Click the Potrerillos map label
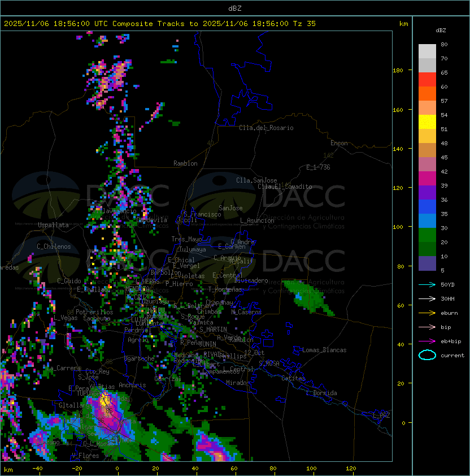This screenshot has width=470, height=476. click(x=94, y=312)
